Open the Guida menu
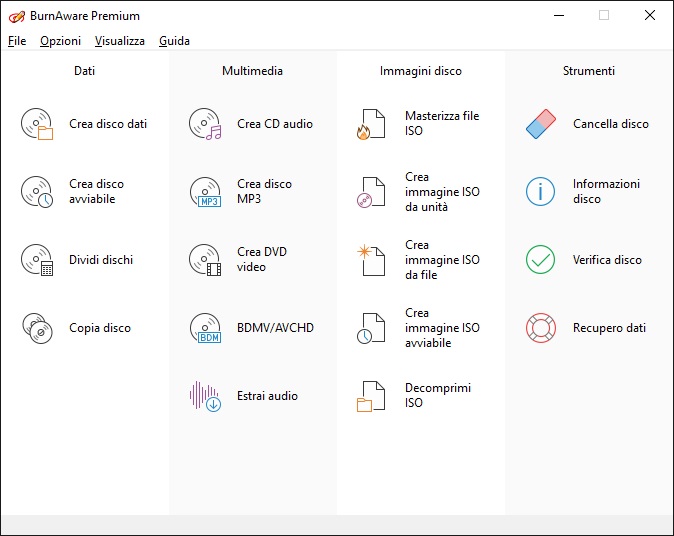 coord(174,41)
